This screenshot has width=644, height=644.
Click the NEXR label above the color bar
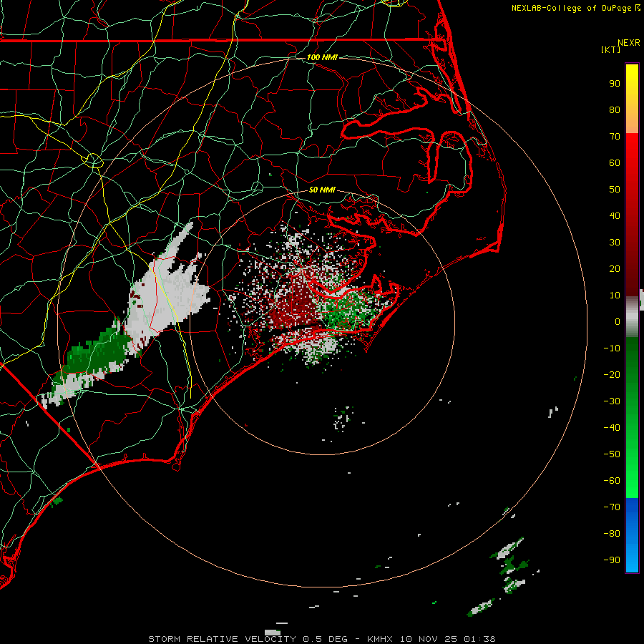[x=629, y=43]
